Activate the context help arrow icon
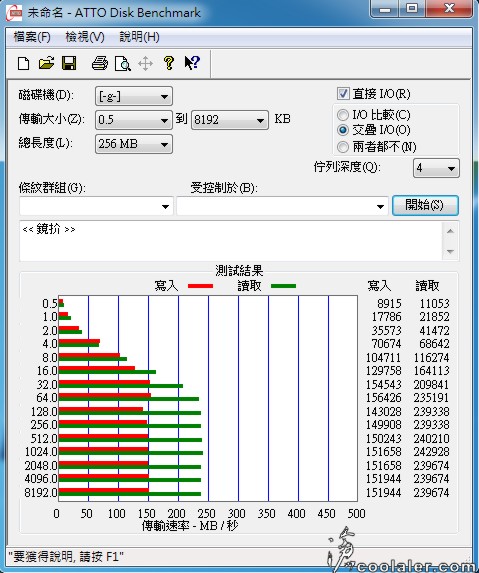The image size is (479, 573). 192,63
